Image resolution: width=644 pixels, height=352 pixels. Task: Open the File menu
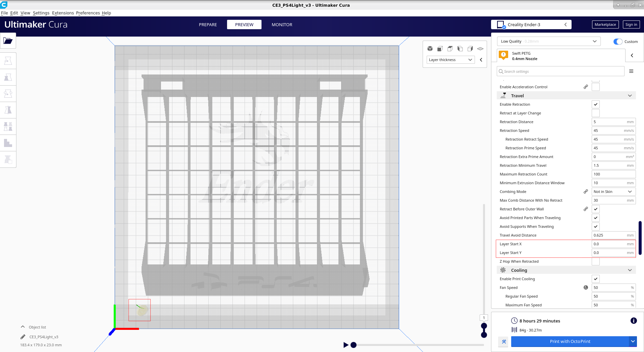pos(4,13)
